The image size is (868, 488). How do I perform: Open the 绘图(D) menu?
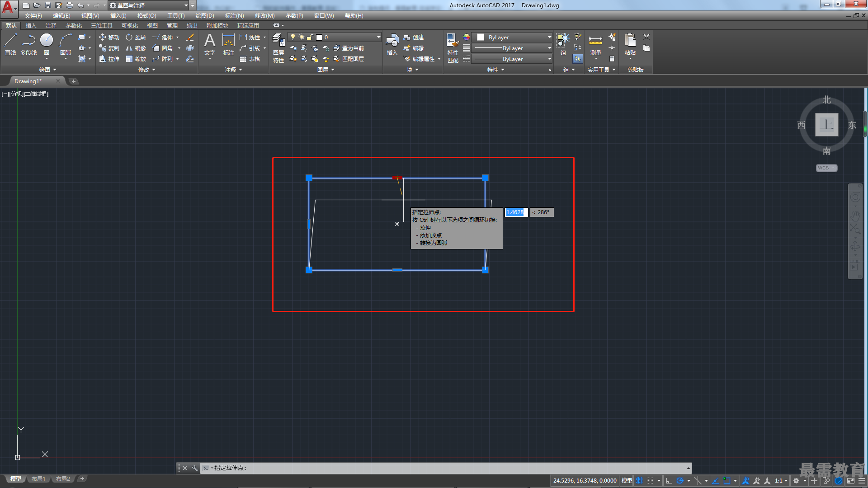[205, 16]
